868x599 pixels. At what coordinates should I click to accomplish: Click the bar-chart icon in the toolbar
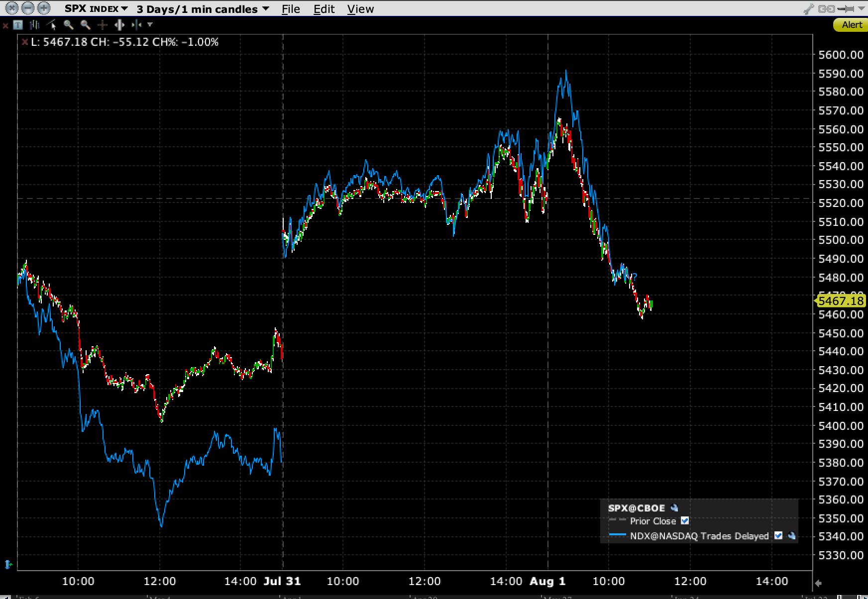tap(34, 24)
